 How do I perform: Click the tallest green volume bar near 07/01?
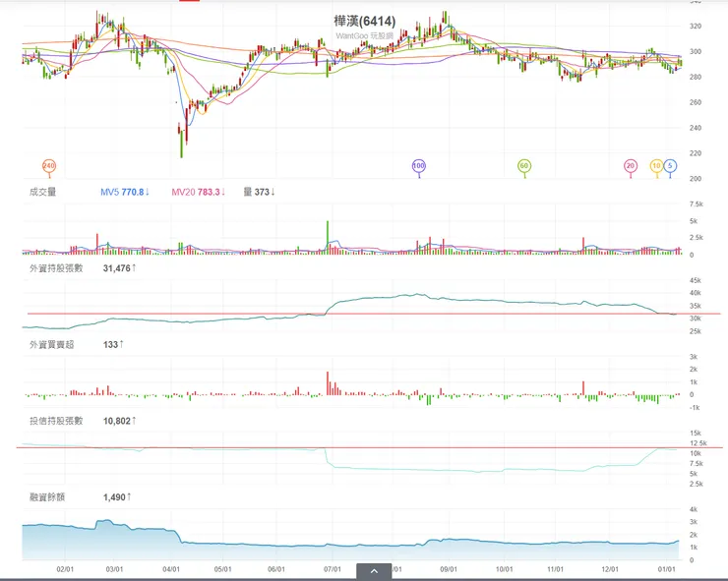click(x=328, y=238)
